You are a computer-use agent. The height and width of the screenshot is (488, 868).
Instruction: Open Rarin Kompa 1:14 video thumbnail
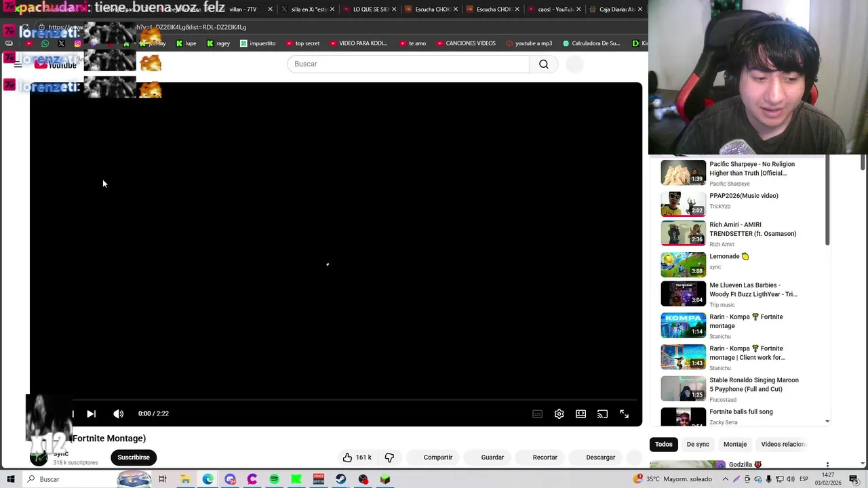(x=684, y=325)
